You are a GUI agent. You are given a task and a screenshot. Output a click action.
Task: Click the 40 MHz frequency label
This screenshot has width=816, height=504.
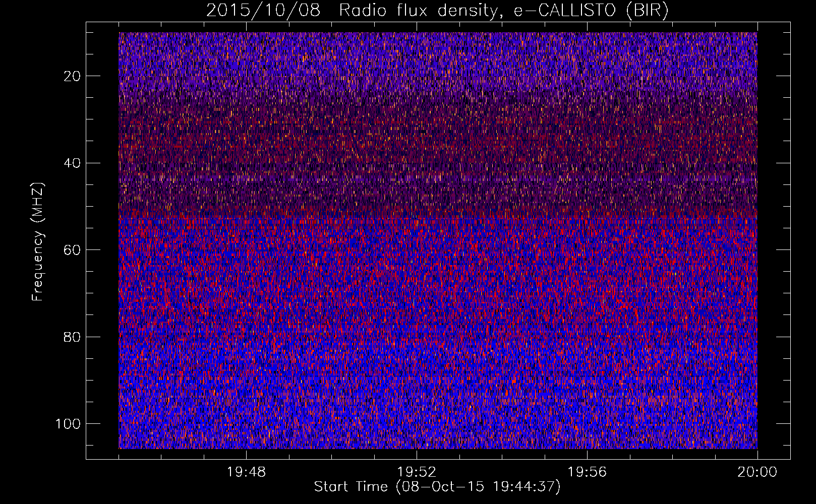[72, 163]
